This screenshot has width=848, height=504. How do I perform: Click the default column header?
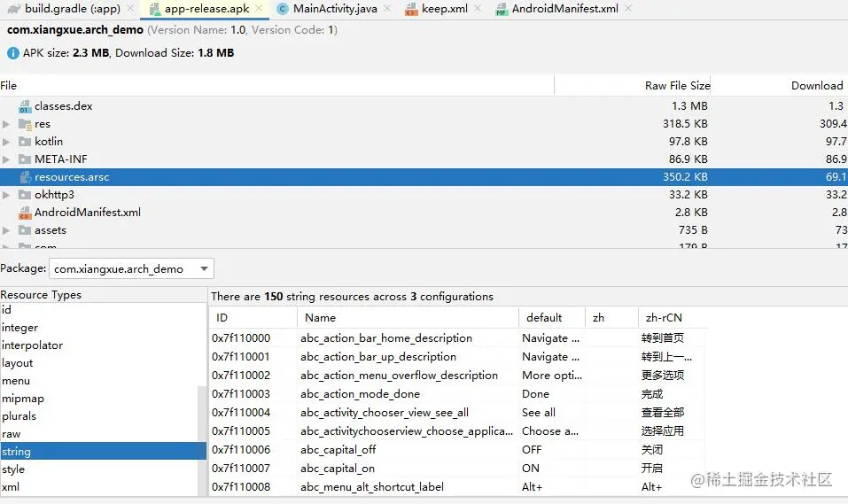coord(552,317)
